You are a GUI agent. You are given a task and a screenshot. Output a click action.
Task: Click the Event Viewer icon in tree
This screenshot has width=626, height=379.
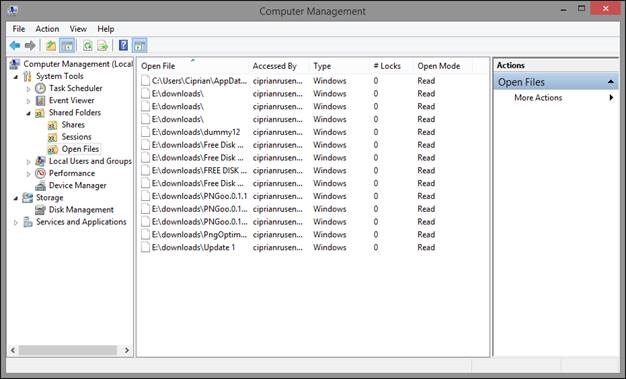click(40, 100)
